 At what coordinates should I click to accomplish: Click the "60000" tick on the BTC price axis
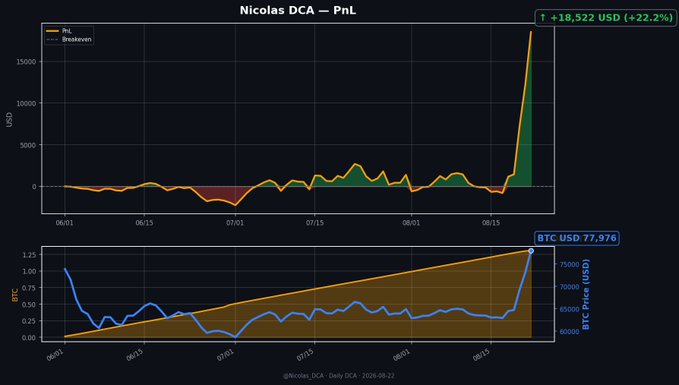click(x=569, y=332)
